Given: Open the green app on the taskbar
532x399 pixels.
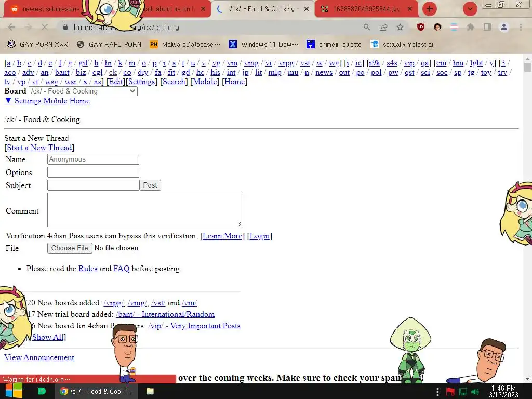Looking at the screenshot, I should click(x=42, y=391).
